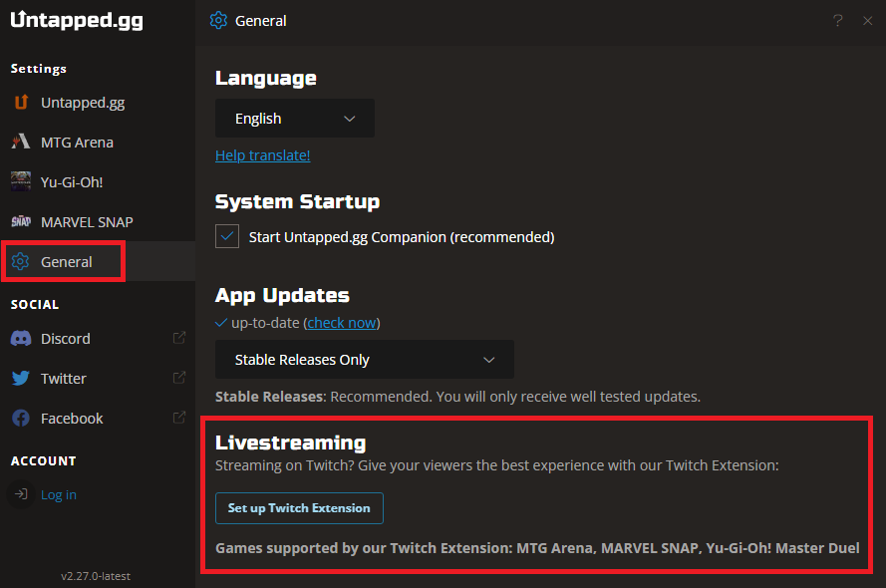Click the General gear icon in sidebar

20,261
